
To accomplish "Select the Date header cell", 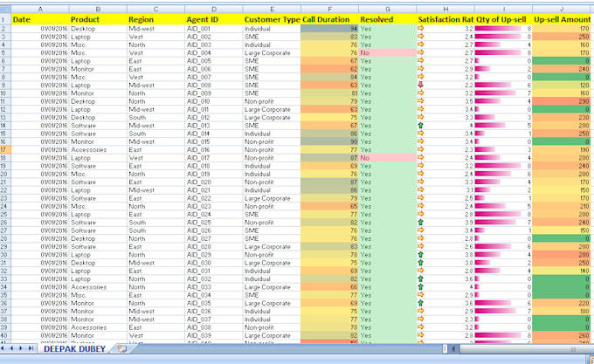I will tap(40, 19).
